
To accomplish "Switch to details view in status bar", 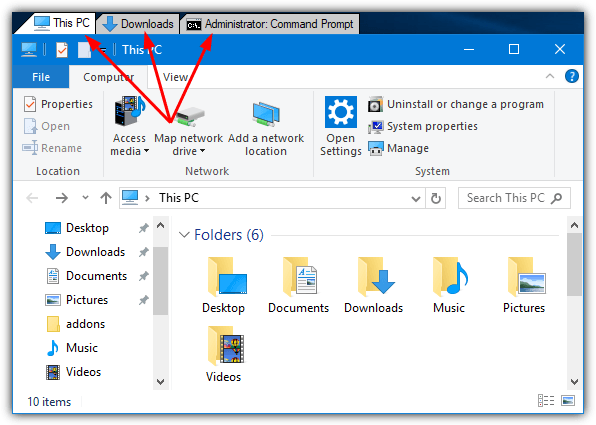I will point(546,401).
